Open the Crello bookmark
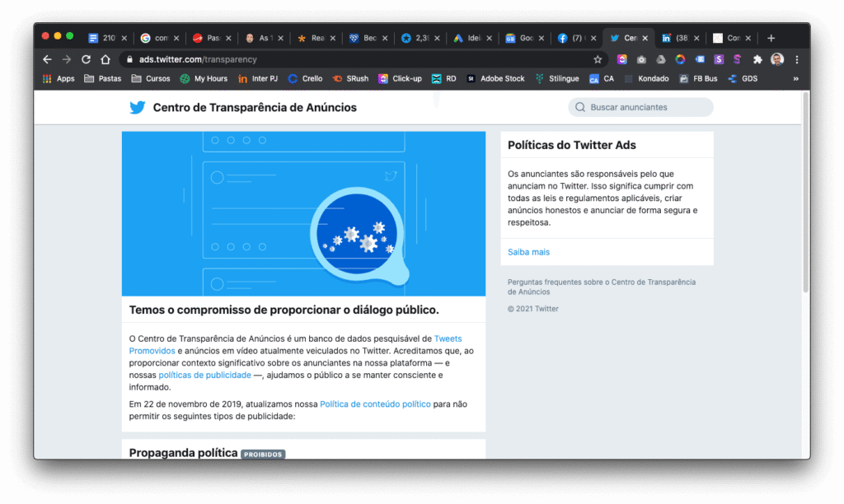The height and width of the screenshot is (504, 844). pos(305,78)
